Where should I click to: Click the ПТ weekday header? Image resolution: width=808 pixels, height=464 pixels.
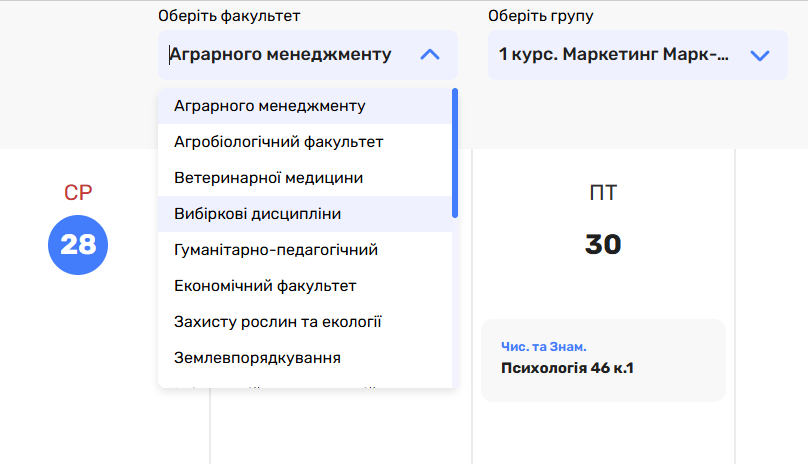pos(603,194)
